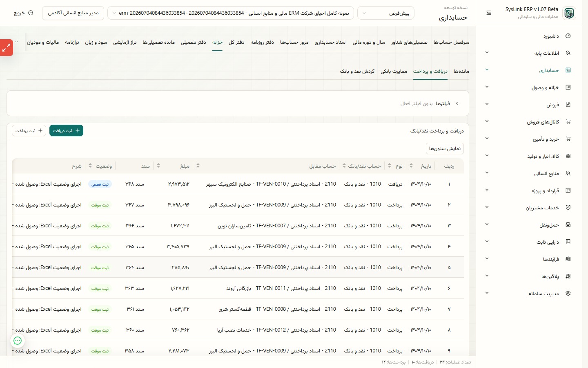Switch to the مانده‌ها sub-tab

click(x=461, y=71)
